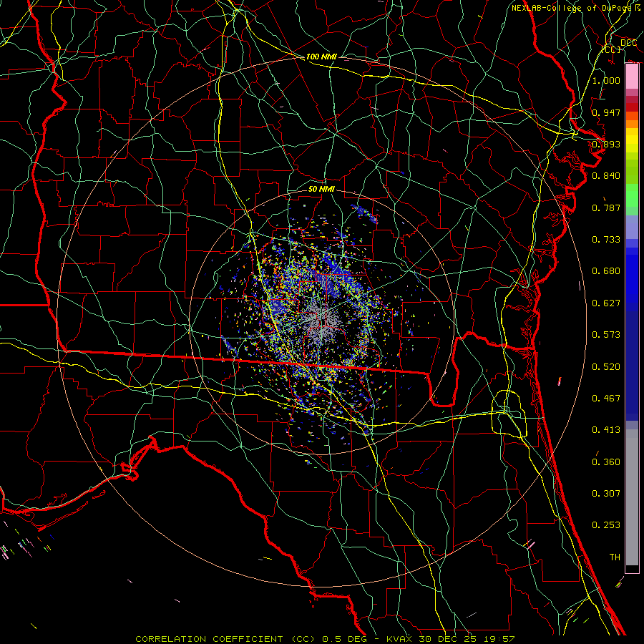Viewport: 644px width, 644px height.
Task: Click the KVAX 30 DEC 25 19:57 timestamp
Action: pos(451,639)
